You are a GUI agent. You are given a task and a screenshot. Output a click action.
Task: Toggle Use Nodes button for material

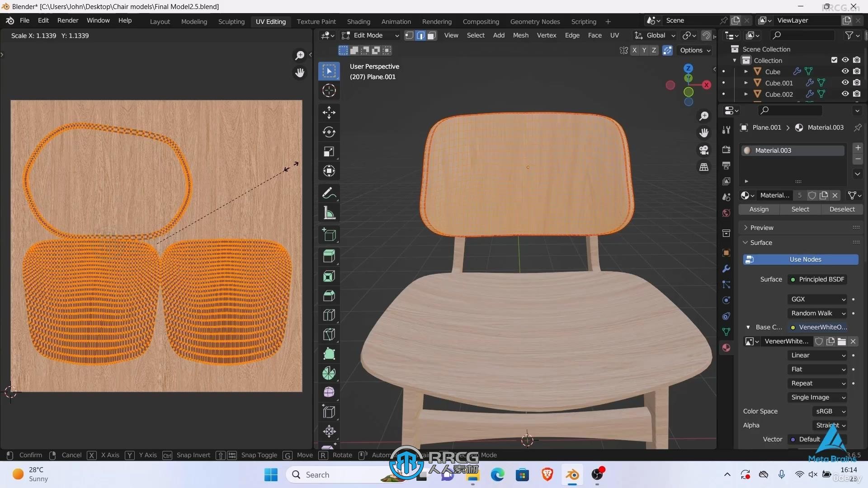[805, 259]
